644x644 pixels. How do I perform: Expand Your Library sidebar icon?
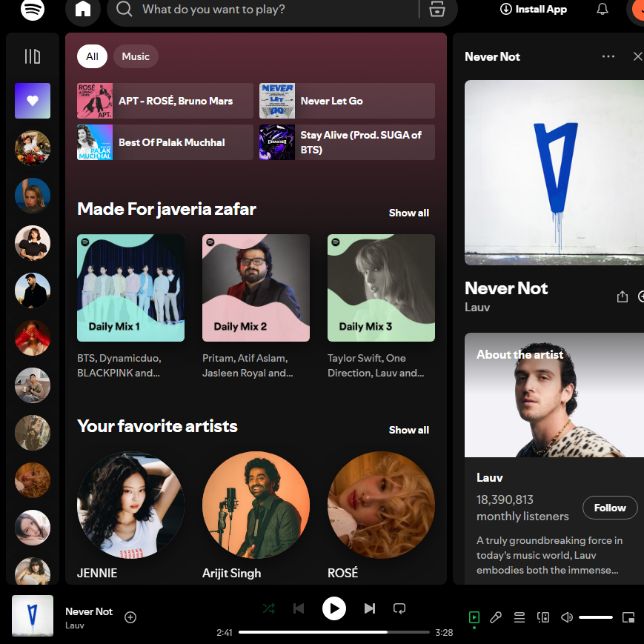click(33, 56)
